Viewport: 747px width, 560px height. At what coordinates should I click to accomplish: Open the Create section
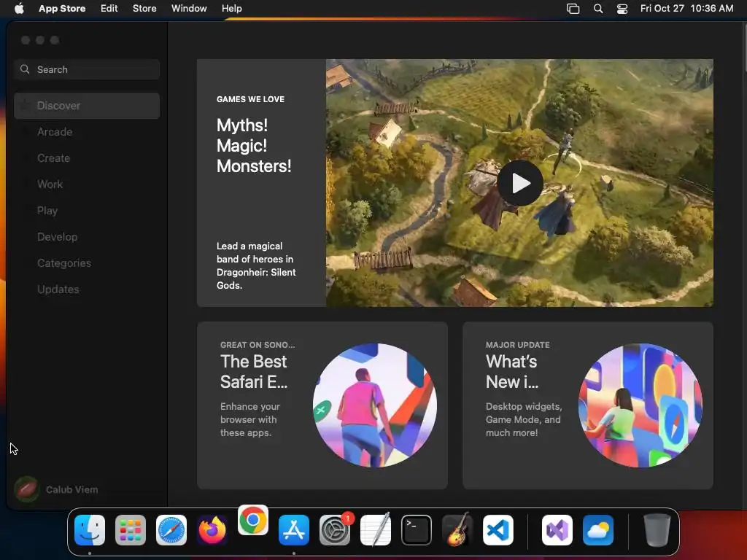(87, 158)
